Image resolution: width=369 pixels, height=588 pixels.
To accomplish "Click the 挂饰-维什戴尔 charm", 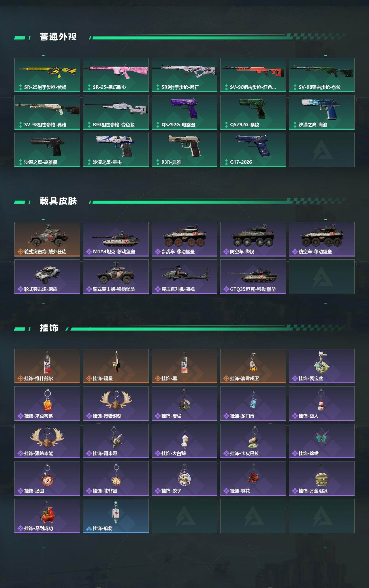I will 47,366.
